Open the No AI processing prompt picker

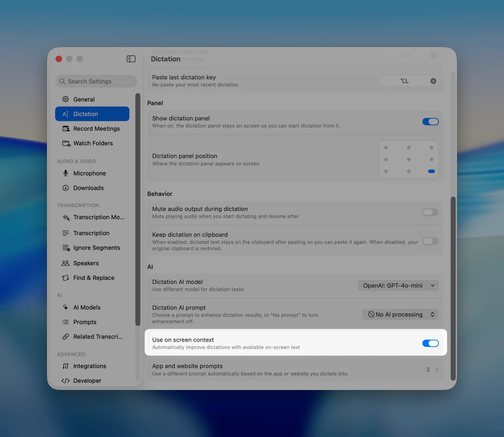pyautogui.click(x=400, y=314)
